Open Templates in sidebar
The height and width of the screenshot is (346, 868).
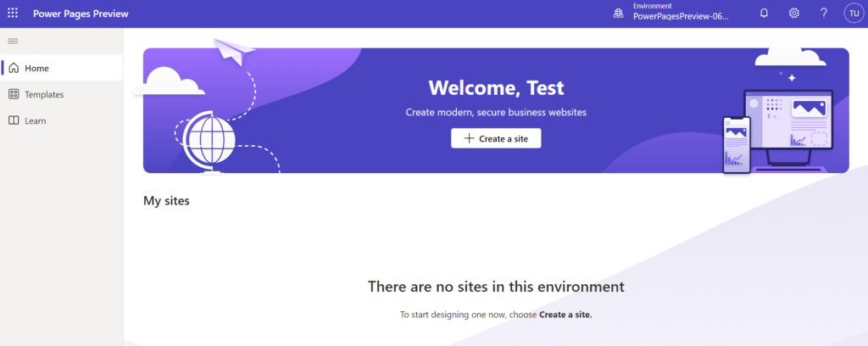tap(61, 95)
